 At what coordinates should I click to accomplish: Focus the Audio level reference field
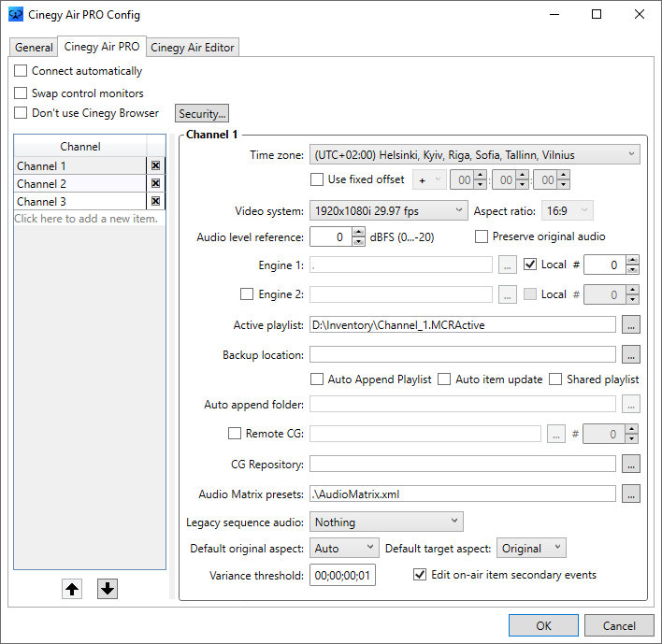pyautogui.click(x=331, y=236)
